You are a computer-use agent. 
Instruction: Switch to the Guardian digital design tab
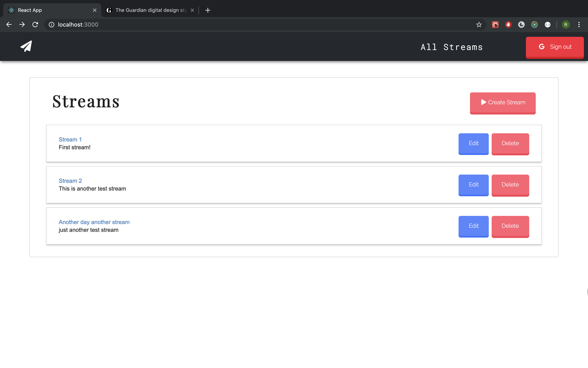[150, 10]
